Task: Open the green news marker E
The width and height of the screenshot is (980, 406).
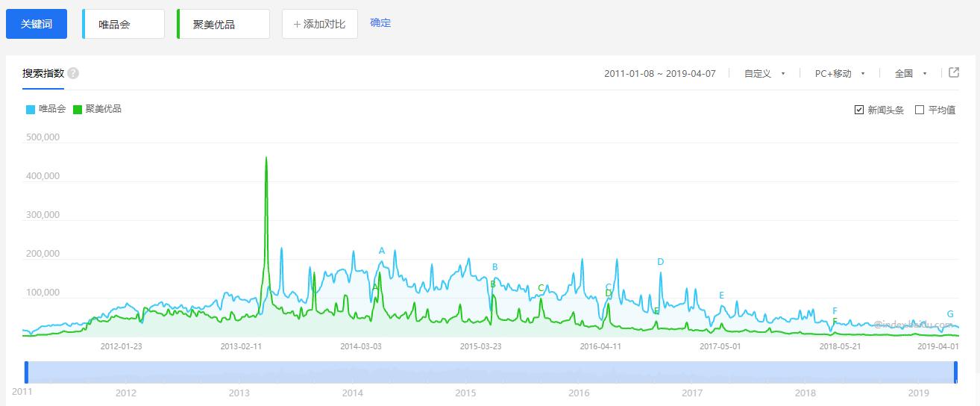Action: 656,311
